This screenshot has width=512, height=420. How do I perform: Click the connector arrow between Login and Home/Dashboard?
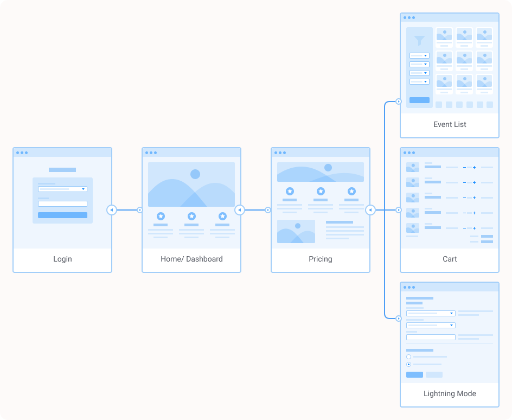(112, 209)
